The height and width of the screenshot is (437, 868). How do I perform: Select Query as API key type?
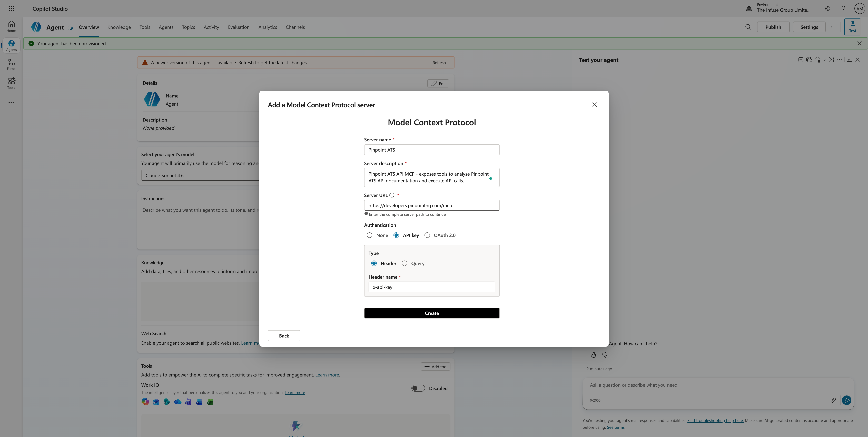pyautogui.click(x=404, y=263)
